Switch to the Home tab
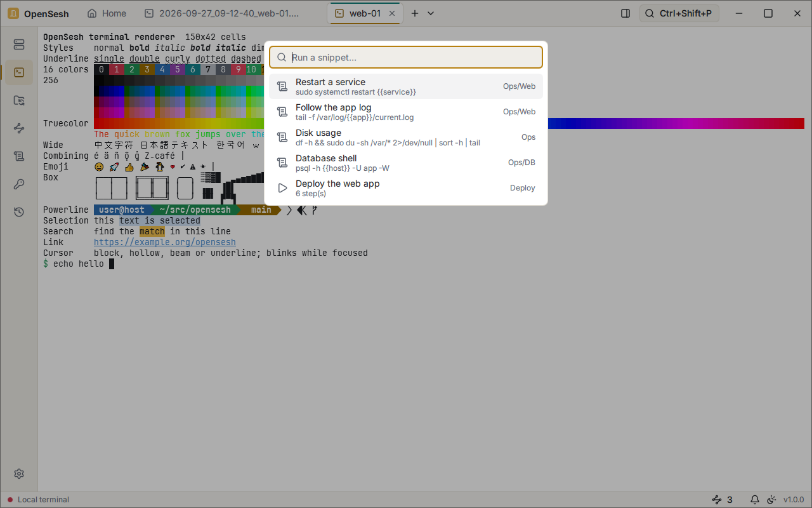812x508 pixels. (x=107, y=13)
